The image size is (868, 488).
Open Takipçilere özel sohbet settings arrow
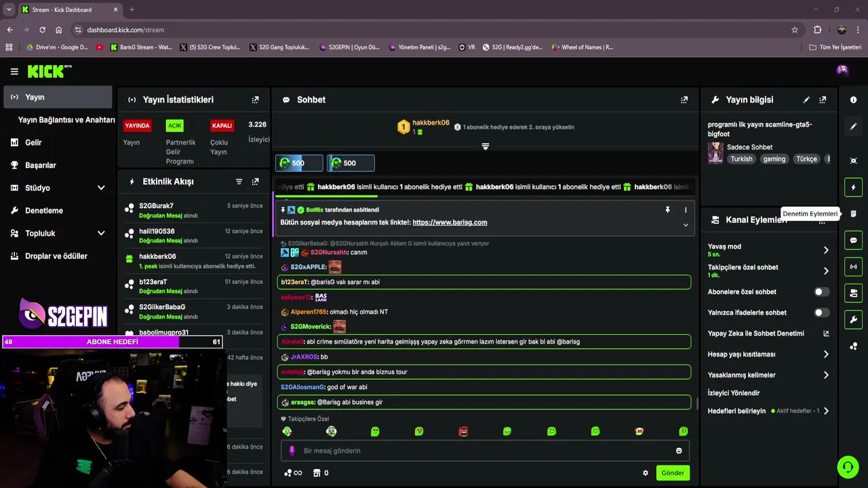pyautogui.click(x=826, y=271)
